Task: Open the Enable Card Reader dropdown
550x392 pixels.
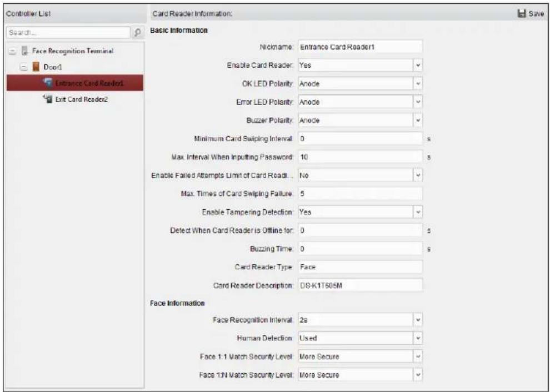Action: pyautogui.click(x=417, y=65)
